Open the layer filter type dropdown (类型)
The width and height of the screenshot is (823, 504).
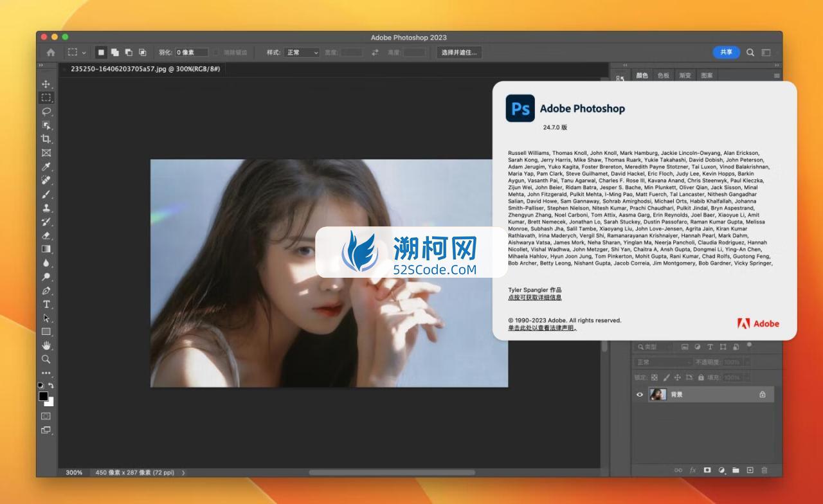[654, 346]
